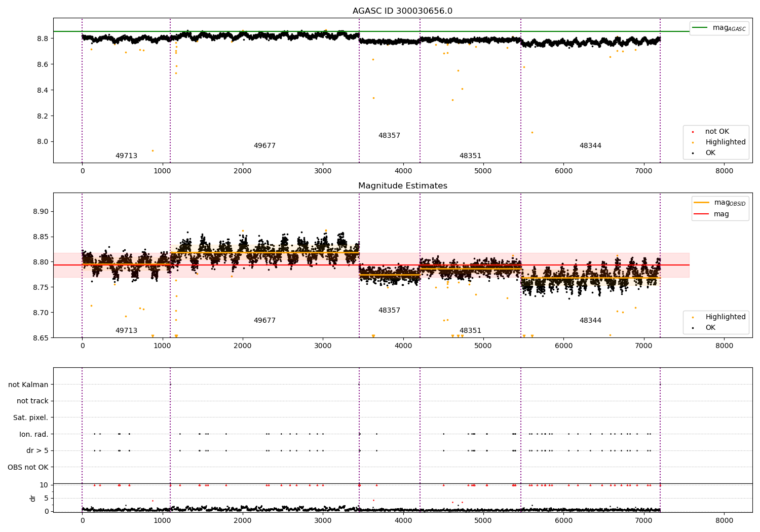Click obsid label 48351 in top plot
Viewport: 760px width, 532px height.
(470, 156)
